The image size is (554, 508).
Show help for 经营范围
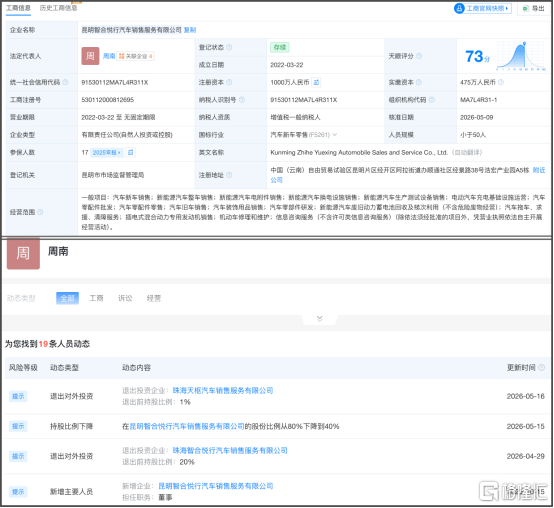40,212
